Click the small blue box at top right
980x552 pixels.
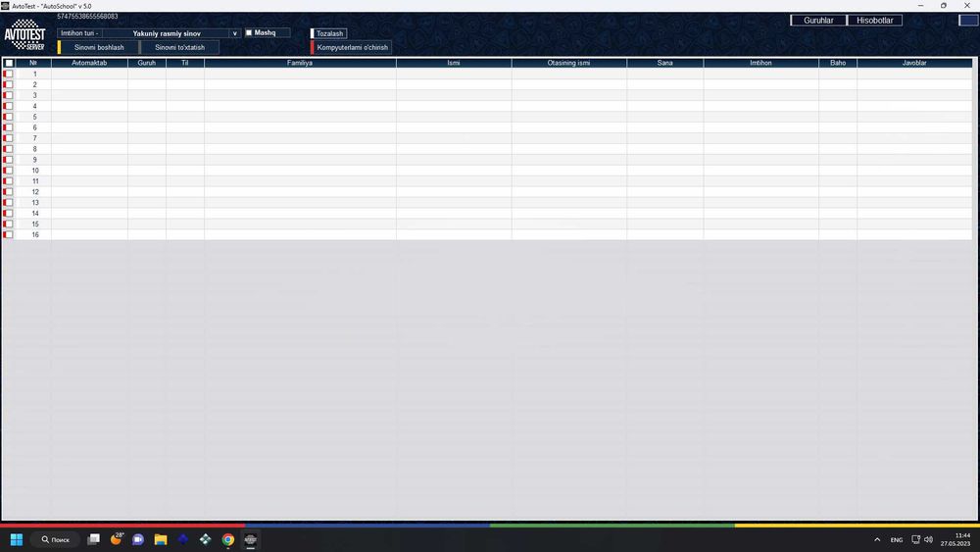[968, 20]
